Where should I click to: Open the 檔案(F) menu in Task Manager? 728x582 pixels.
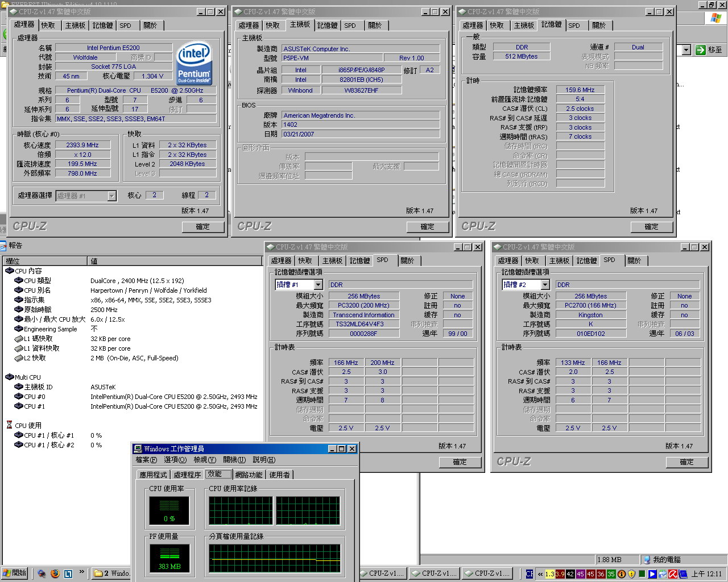[x=146, y=460]
